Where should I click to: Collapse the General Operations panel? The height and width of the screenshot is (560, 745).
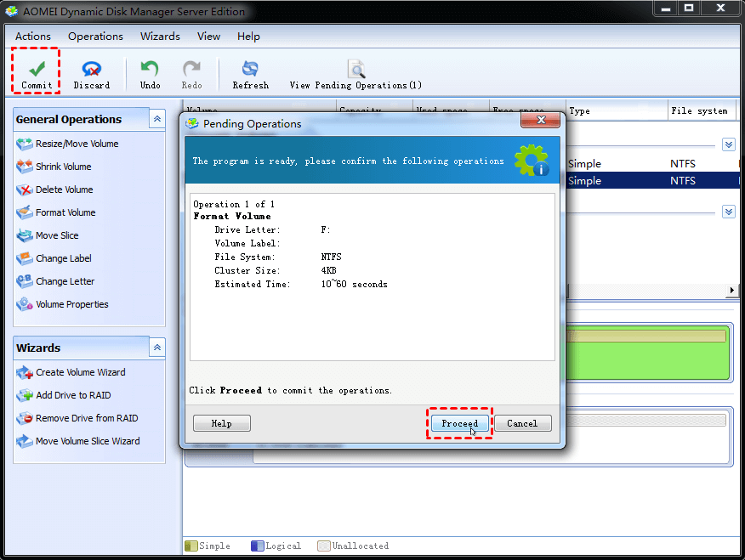click(157, 119)
